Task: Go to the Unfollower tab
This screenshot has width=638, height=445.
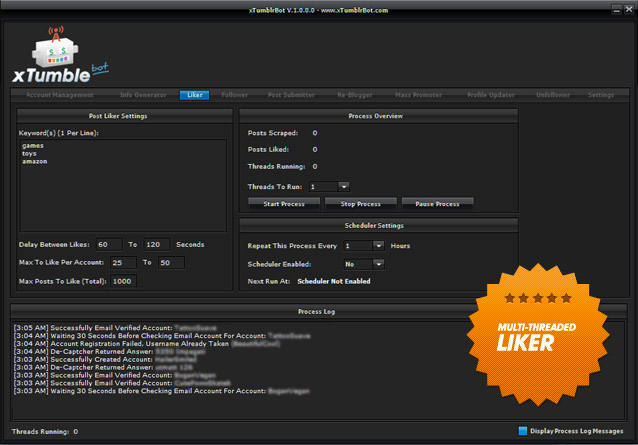Action: click(553, 95)
